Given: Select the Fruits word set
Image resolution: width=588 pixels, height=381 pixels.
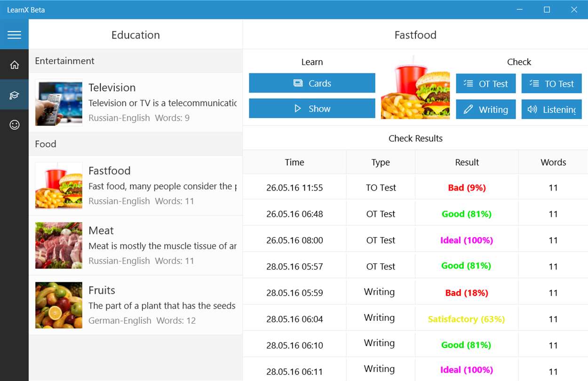Looking at the screenshot, I should point(135,305).
